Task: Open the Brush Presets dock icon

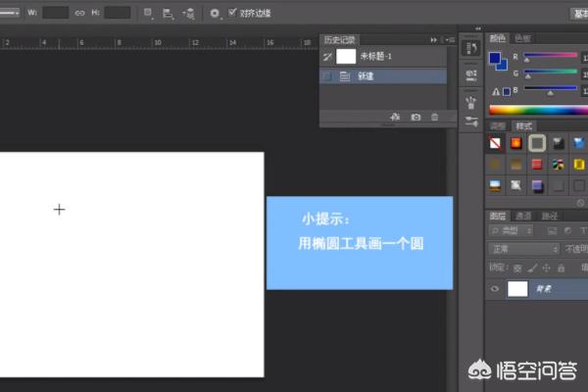Action: [471, 122]
